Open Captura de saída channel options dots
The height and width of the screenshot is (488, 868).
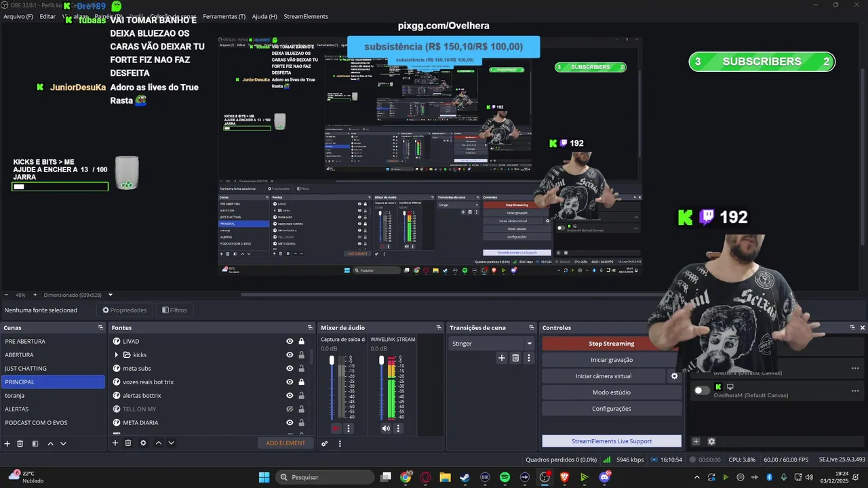(x=349, y=428)
